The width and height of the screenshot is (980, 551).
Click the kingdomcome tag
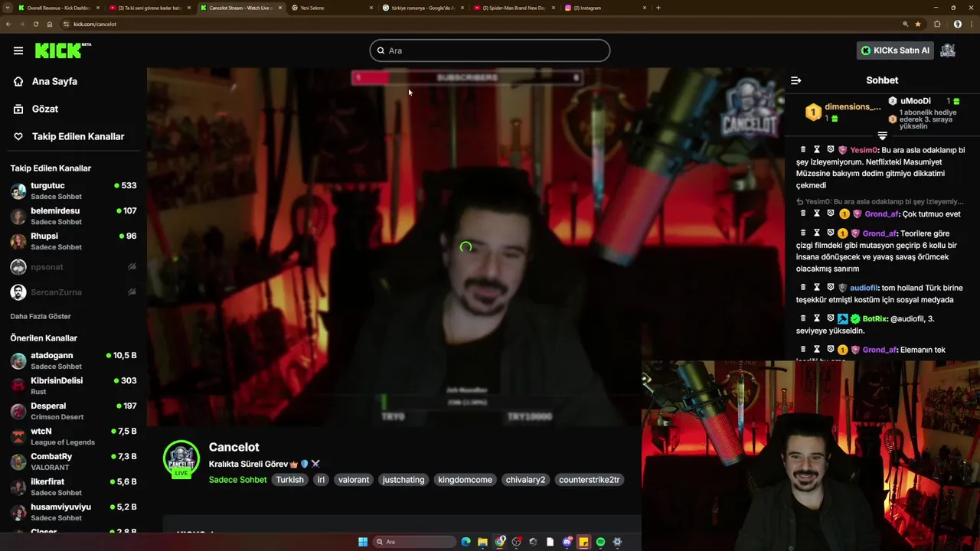coord(465,480)
